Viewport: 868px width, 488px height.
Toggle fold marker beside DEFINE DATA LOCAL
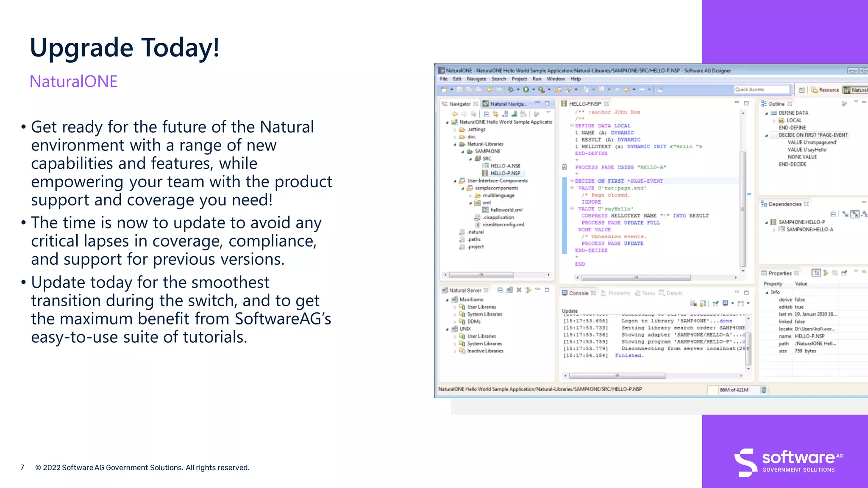tap(572, 126)
